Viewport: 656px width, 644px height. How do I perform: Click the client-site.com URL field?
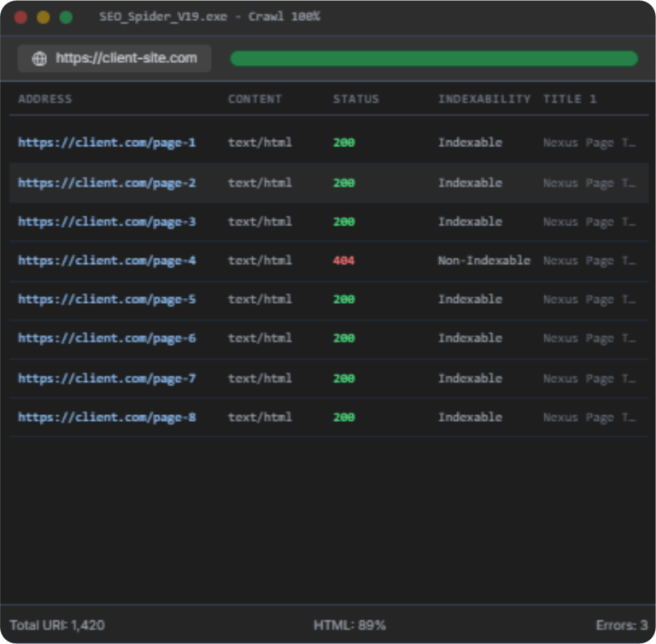126,59
